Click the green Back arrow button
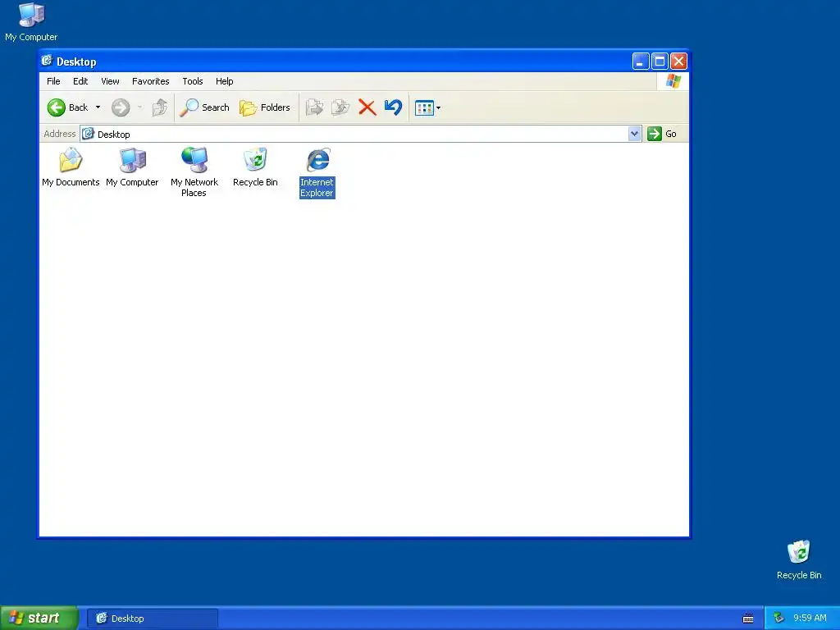This screenshot has height=630, width=840. [x=57, y=107]
